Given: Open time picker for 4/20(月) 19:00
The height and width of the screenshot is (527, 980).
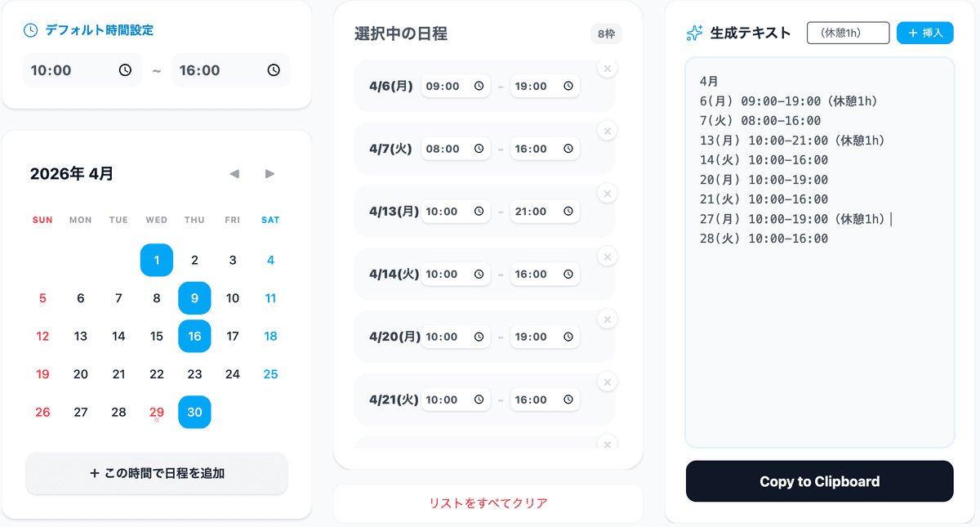Looking at the screenshot, I should click(570, 337).
